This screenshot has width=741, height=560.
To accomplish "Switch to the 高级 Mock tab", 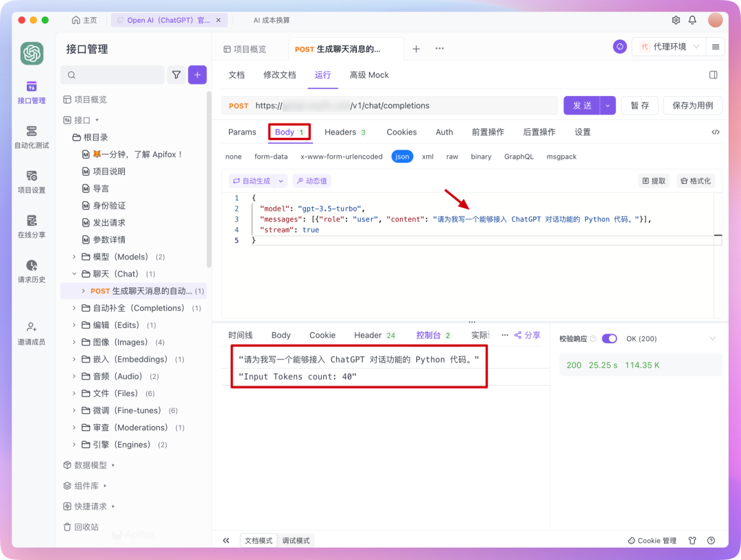I will (x=369, y=75).
